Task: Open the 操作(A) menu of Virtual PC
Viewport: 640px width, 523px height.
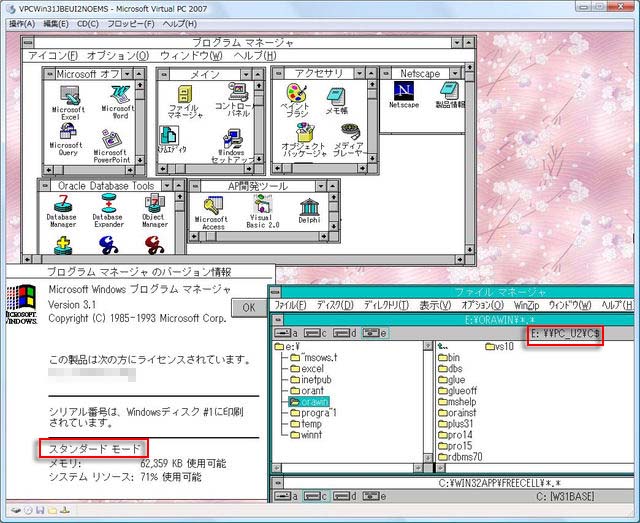Action: [x=22, y=24]
